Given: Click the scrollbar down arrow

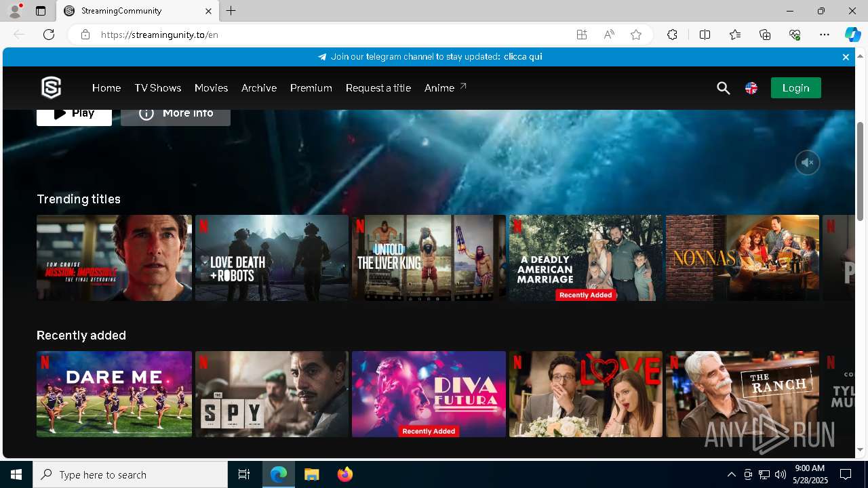Looking at the screenshot, I should (x=860, y=449).
